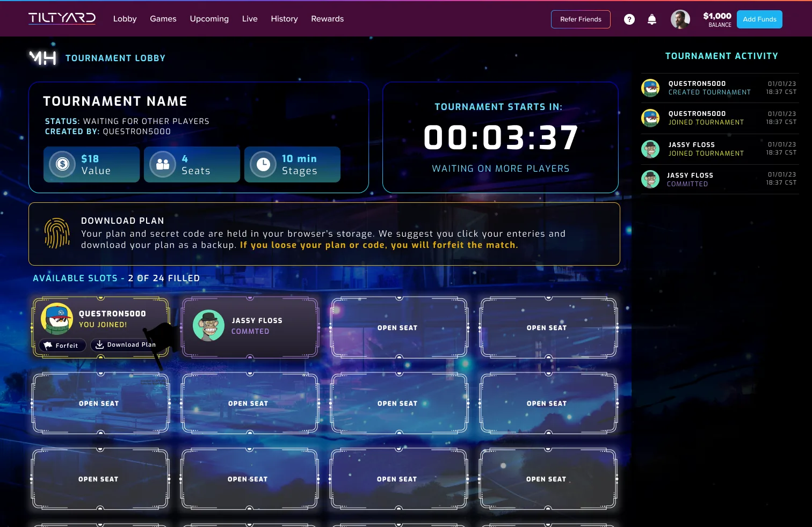Click the fingerprint Download Plan icon
The height and width of the screenshot is (527, 812).
point(57,233)
